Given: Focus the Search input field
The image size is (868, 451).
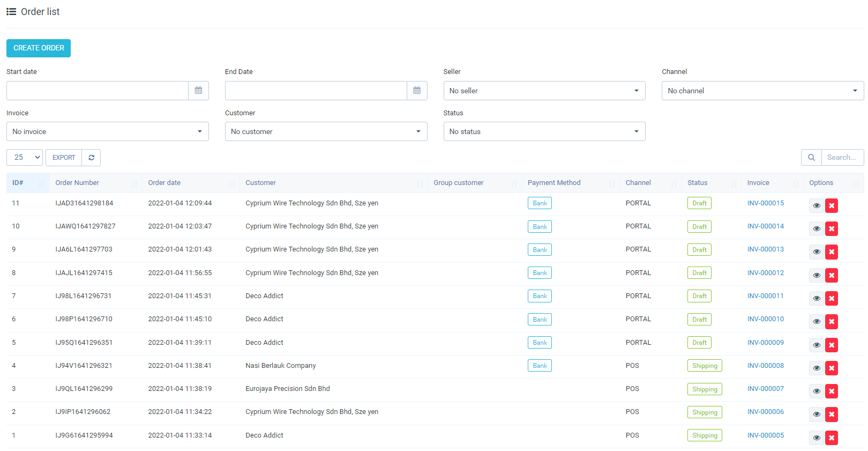Looking at the screenshot, I should coord(842,158).
